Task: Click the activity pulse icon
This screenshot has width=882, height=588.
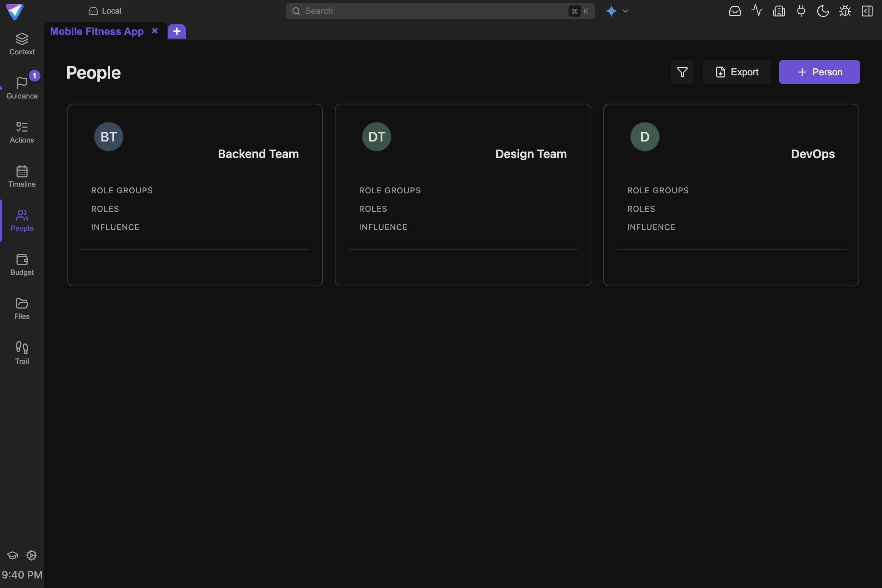Action: pos(757,11)
